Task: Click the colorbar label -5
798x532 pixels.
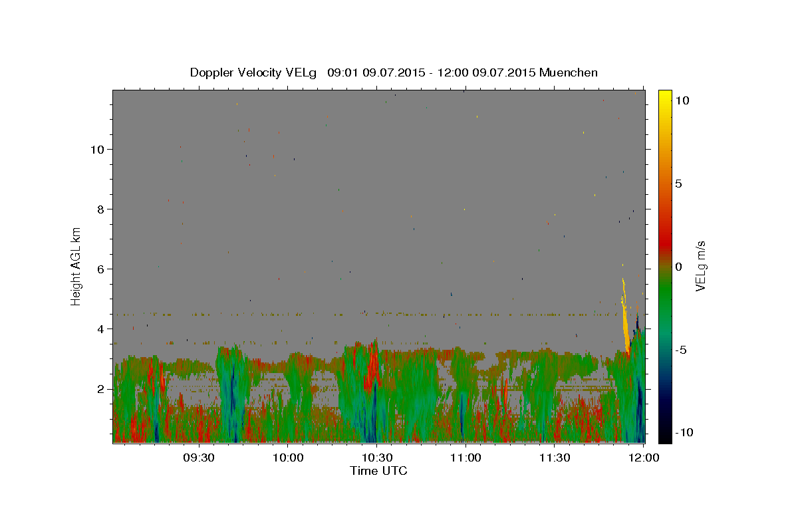Action: coord(680,349)
